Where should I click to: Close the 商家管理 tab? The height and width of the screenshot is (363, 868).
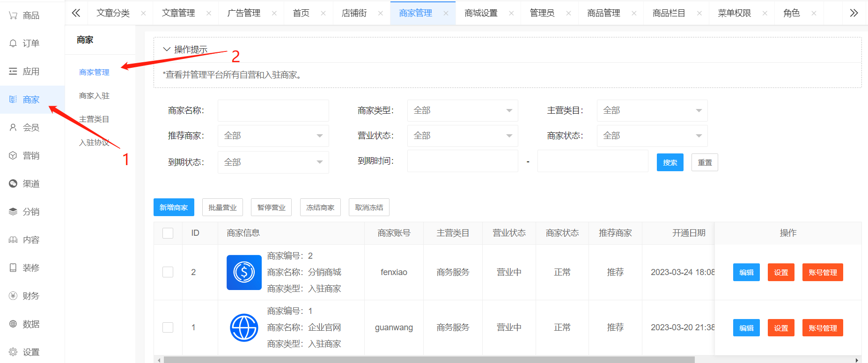pos(446,14)
